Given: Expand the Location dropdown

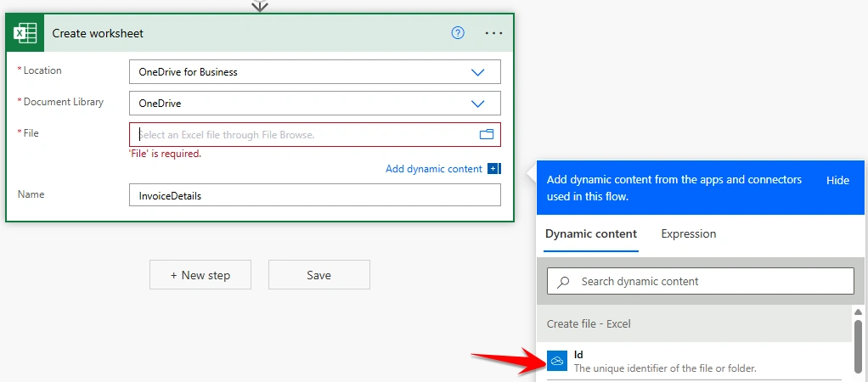Looking at the screenshot, I should coord(477,72).
